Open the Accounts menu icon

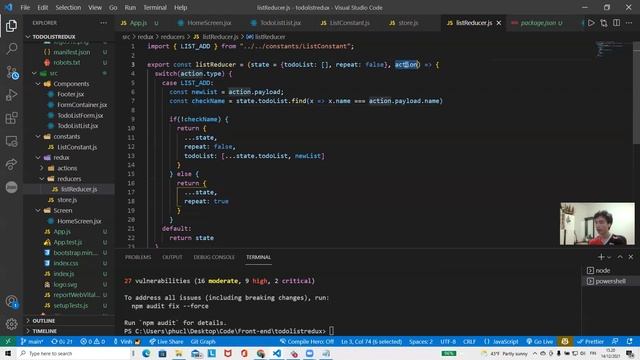tap(11, 302)
